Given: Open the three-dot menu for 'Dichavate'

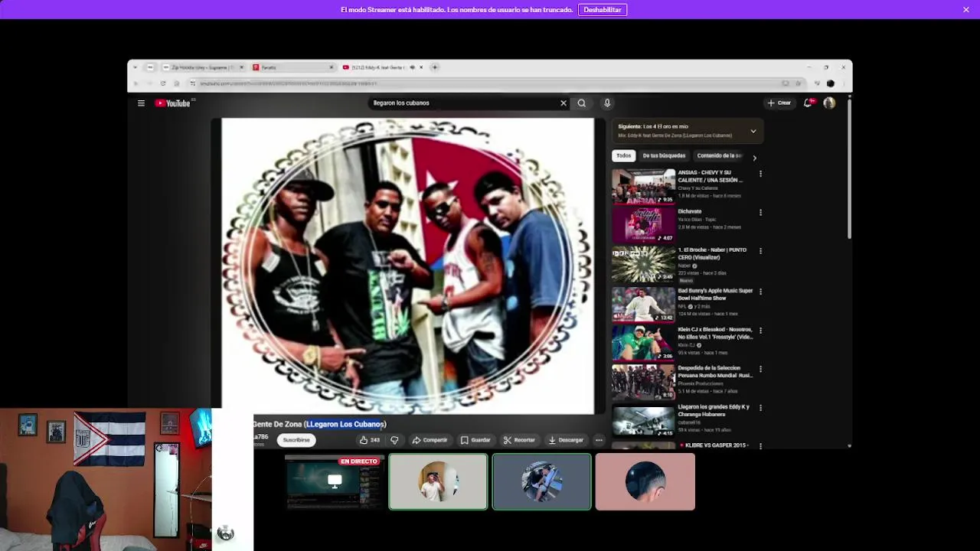Looking at the screenshot, I should tap(760, 212).
